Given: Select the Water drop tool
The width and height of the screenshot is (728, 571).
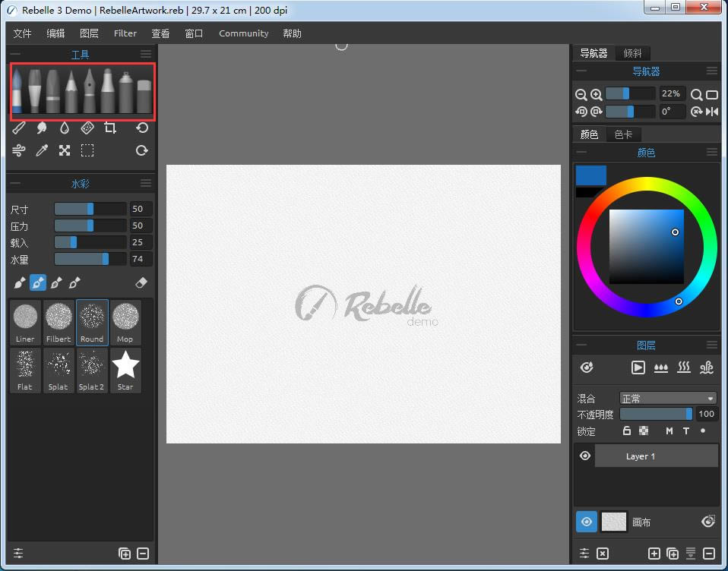Looking at the screenshot, I should [65, 128].
